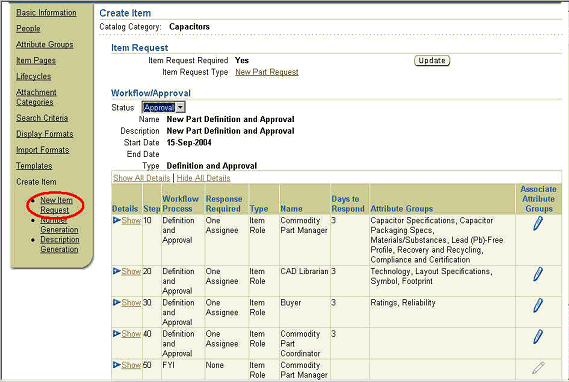Click Show All Details link
This screenshot has width=569, height=382.
pos(142,178)
